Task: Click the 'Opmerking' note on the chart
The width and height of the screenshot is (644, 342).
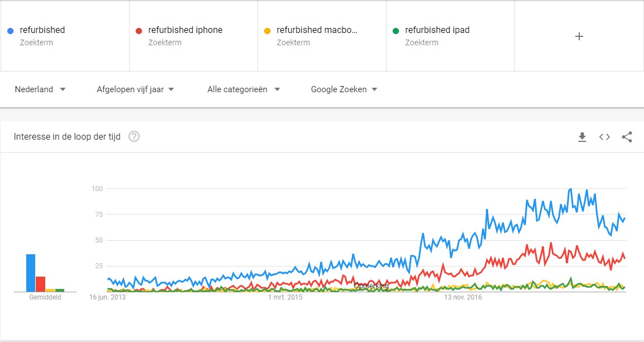Action: (371, 286)
